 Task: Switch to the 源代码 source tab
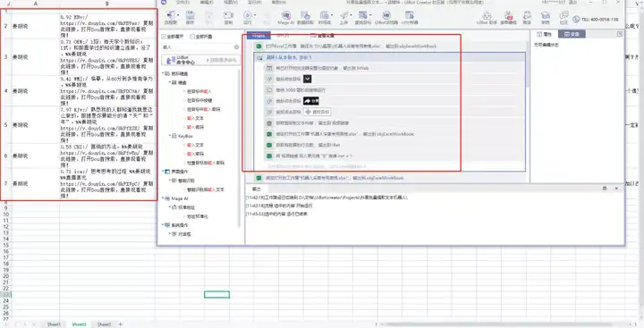tap(282, 36)
